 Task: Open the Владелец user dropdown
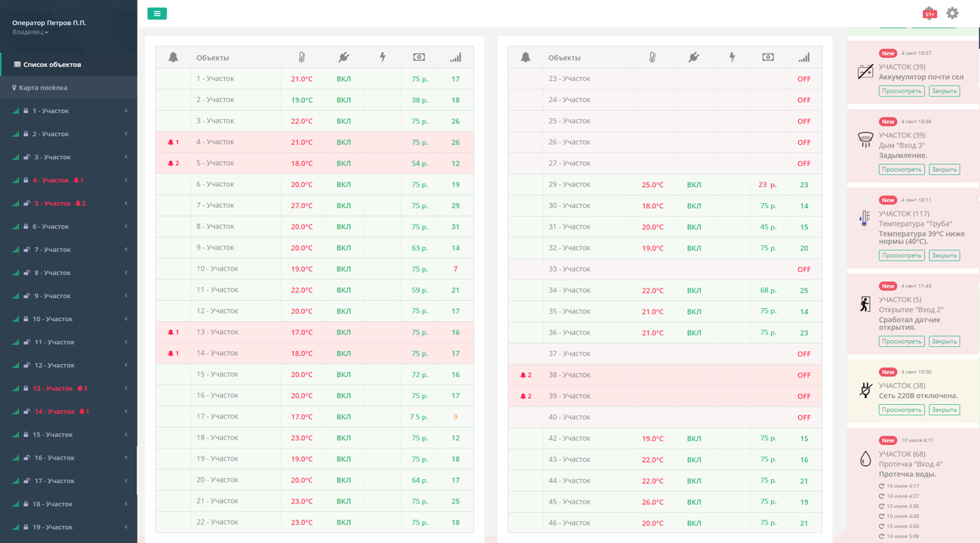30,32
